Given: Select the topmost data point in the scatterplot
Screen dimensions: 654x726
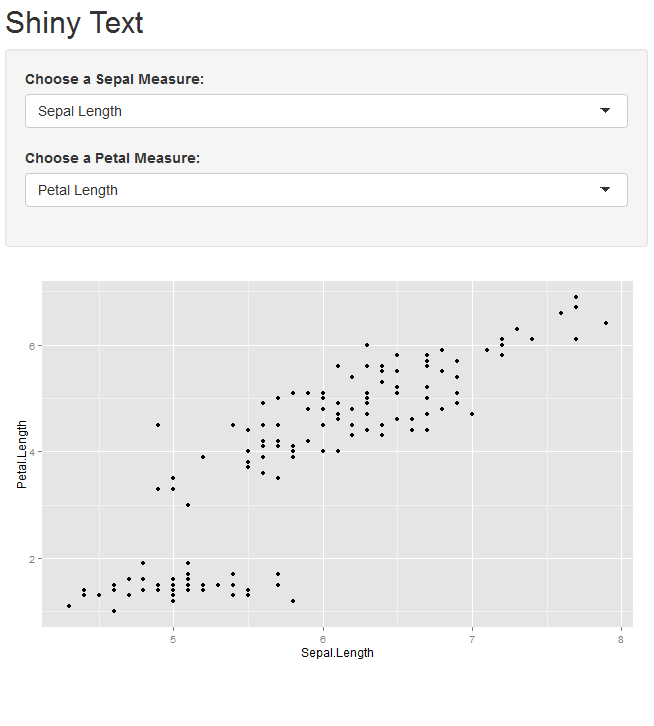Looking at the screenshot, I should [x=576, y=297].
